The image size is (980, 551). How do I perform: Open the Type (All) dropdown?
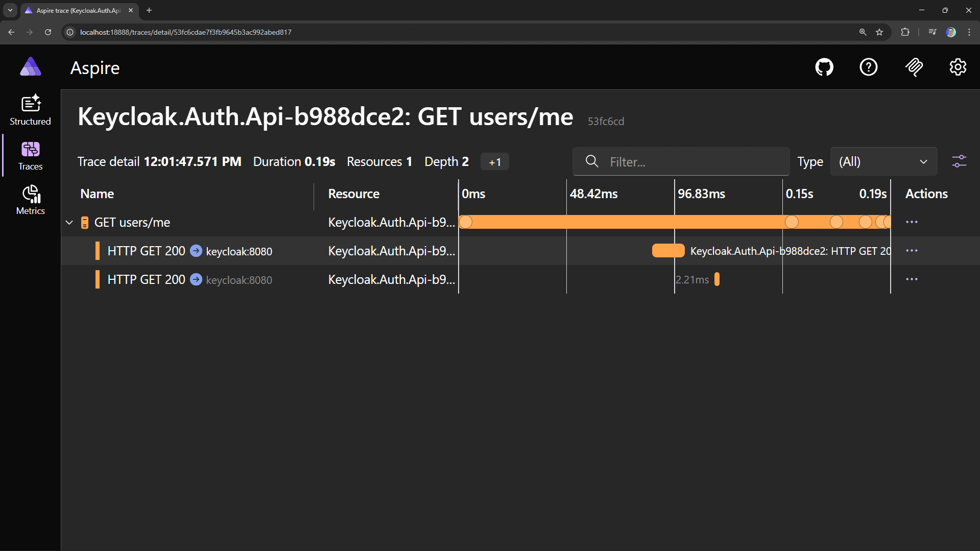pos(883,161)
